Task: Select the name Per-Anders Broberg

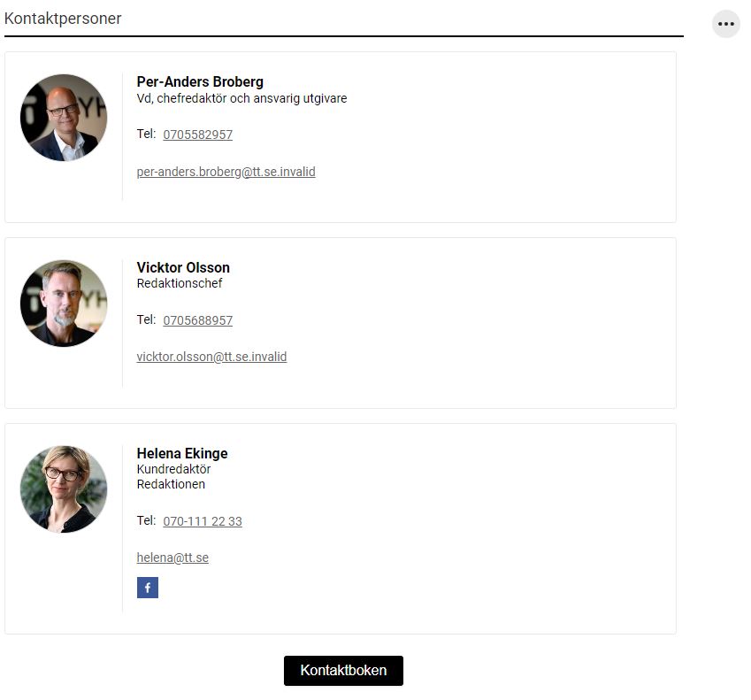Action: tap(200, 82)
